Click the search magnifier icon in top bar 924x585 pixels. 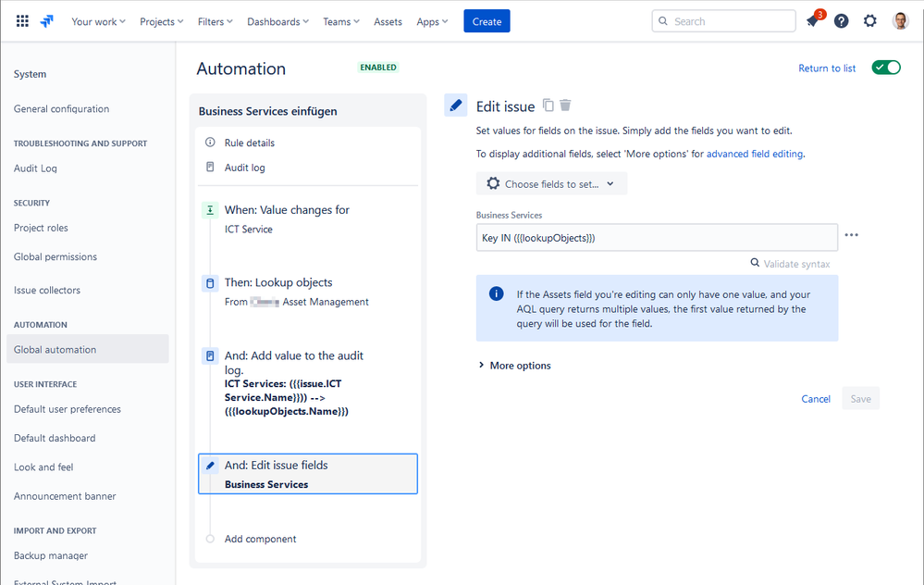coord(663,21)
